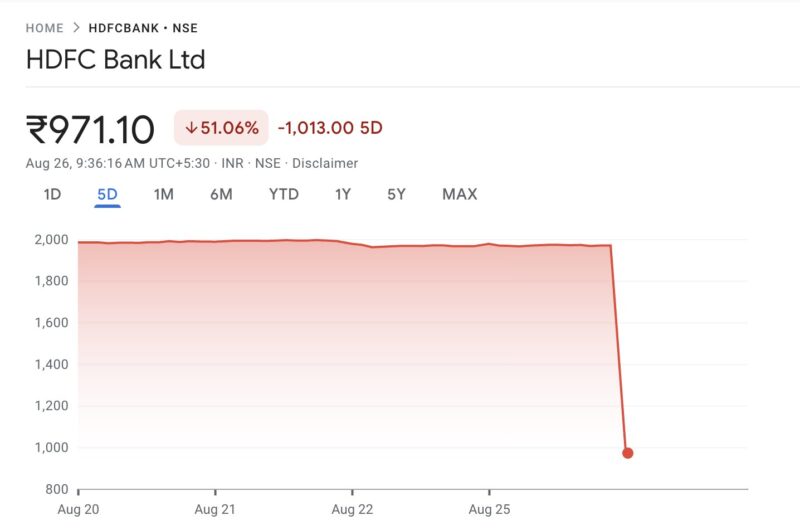The height and width of the screenshot is (530, 800).
Task: Open the Disclaimer link
Action: coord(325,163)
